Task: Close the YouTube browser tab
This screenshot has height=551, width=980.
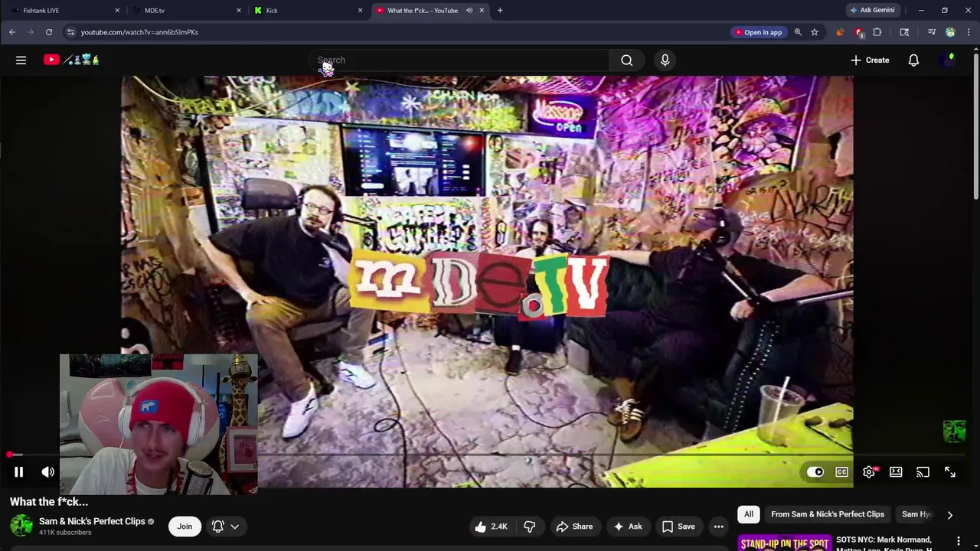Action: (x=482, y=10)
